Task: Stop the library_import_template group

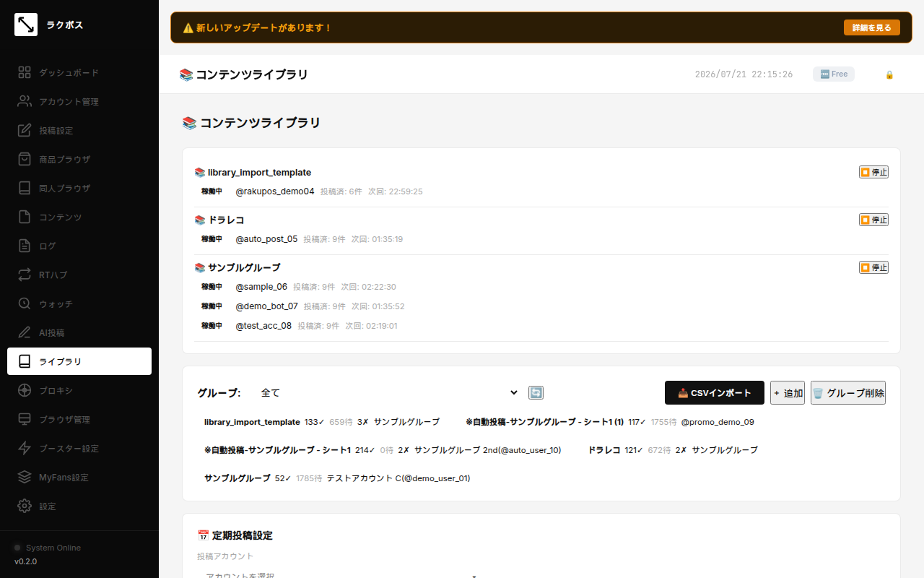Action: coord(873,172)
